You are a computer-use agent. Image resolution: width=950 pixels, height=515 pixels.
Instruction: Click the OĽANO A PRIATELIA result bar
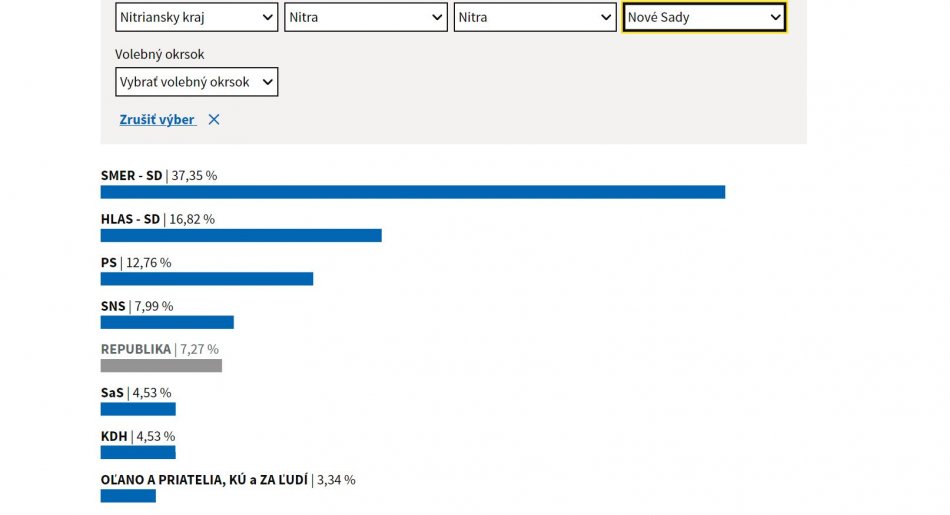coord(128,496)
